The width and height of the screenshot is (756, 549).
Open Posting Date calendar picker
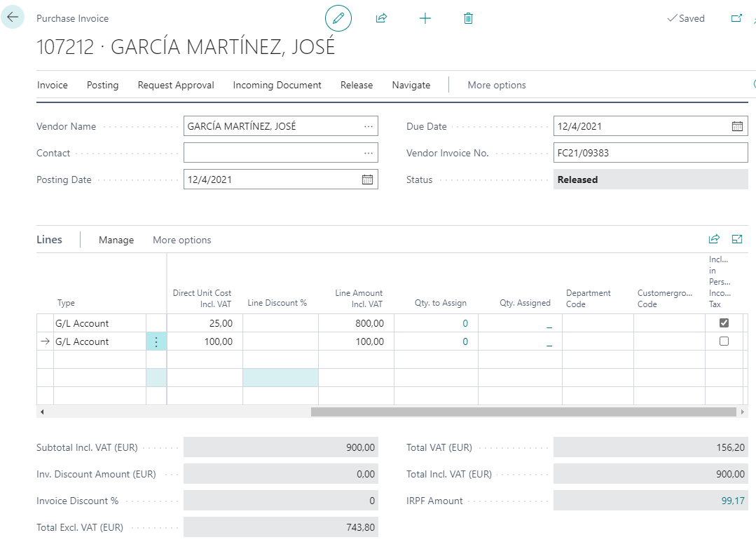tap(367, 179)
